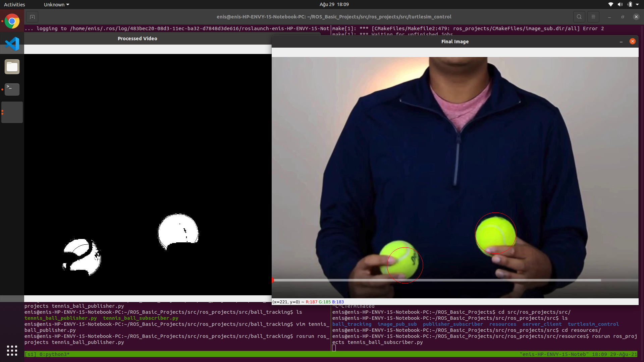This screenshot has height=362, width=644.
Task: Click the resources directory name in listing
Action: [x=502, y=324]
